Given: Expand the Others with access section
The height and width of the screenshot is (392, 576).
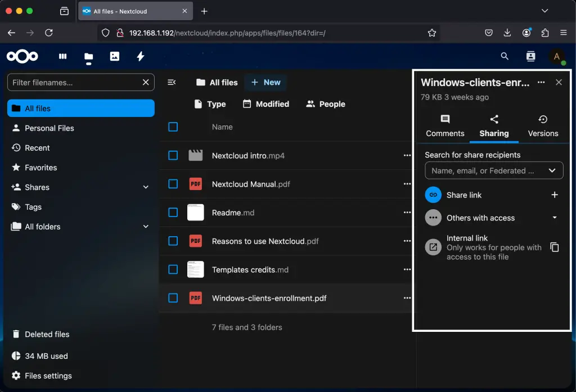Looking at the screenshot, I should click(x=555, y=218).
